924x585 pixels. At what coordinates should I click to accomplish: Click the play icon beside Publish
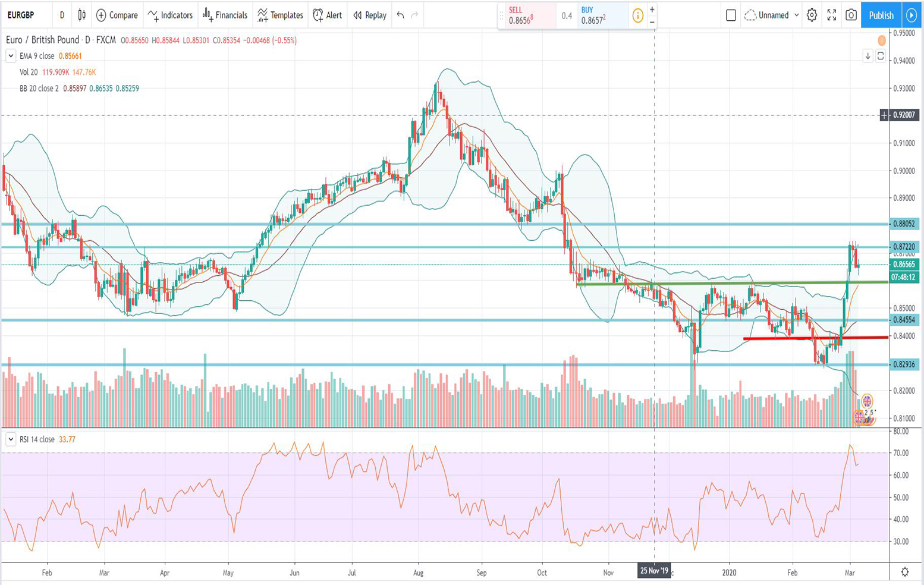(911, 15)
